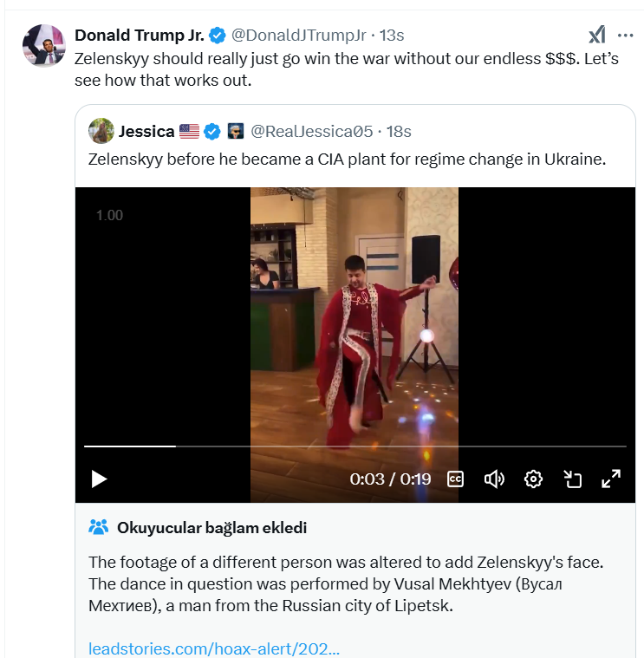Click Jessica's blue verified checkmark

pyautogui.click(x=212, y=132)
